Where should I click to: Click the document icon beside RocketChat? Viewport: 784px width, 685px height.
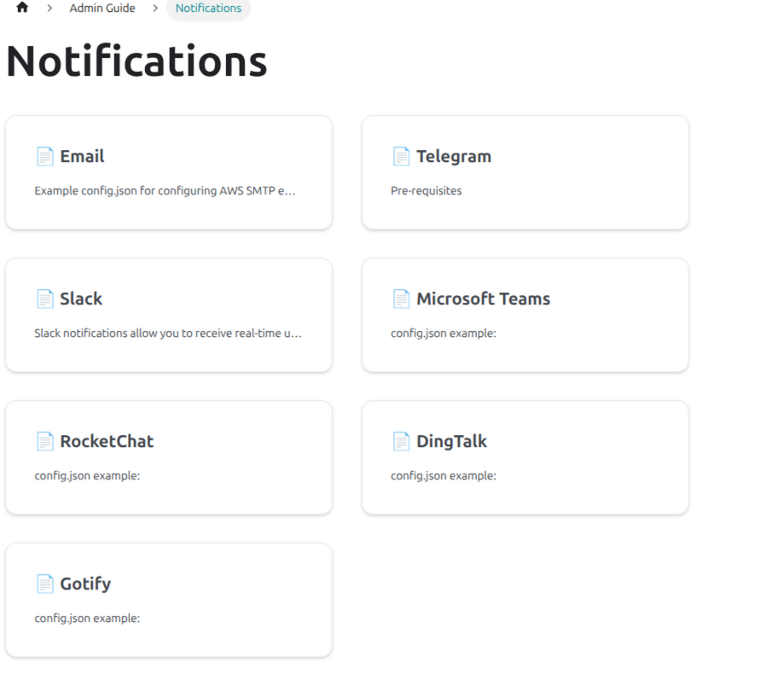44,441
